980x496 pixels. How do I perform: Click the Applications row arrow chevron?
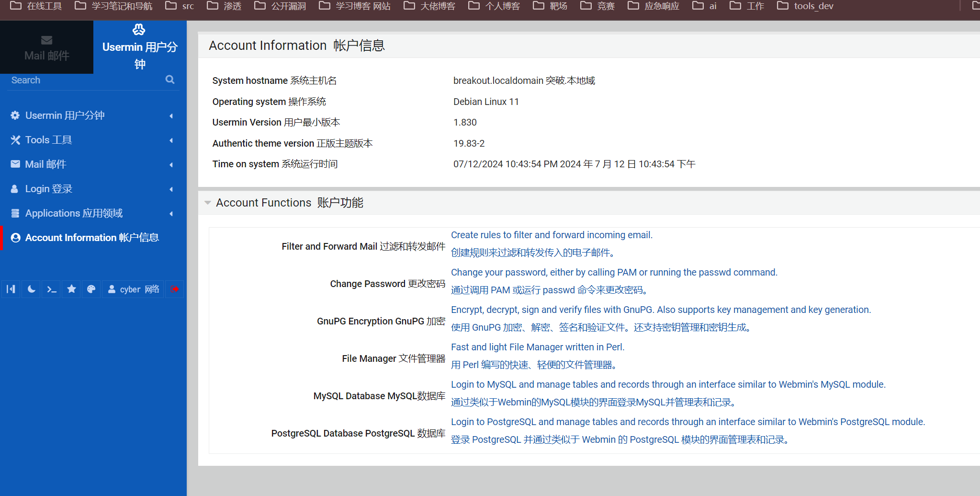coord(171,214)
